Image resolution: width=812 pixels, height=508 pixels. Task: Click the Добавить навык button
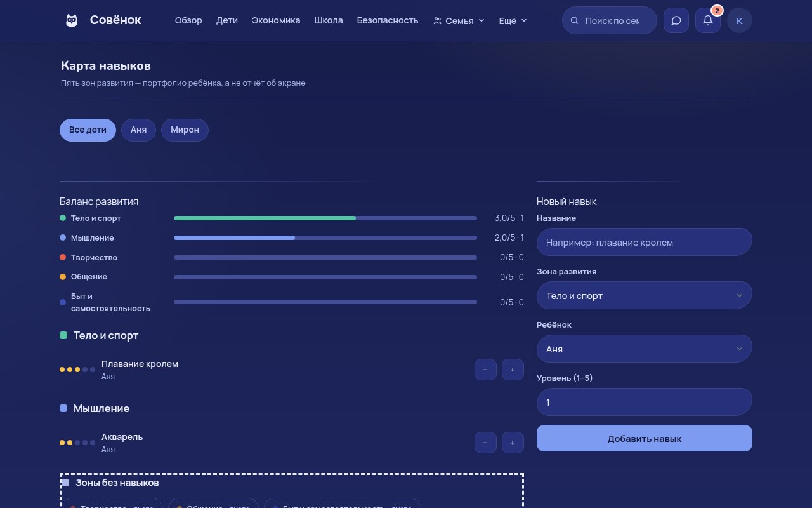click(x=645, y=438)
